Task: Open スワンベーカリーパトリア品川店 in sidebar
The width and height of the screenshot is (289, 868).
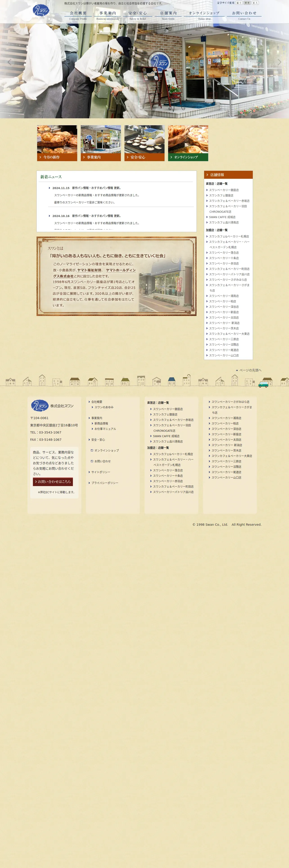Action: pos(229,274)
